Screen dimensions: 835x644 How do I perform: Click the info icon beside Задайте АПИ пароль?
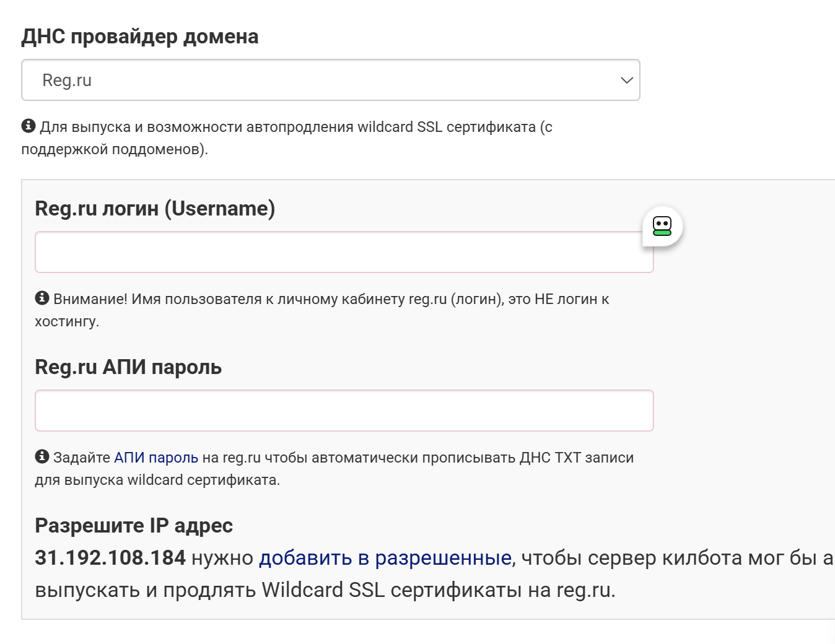coord(42,456)
